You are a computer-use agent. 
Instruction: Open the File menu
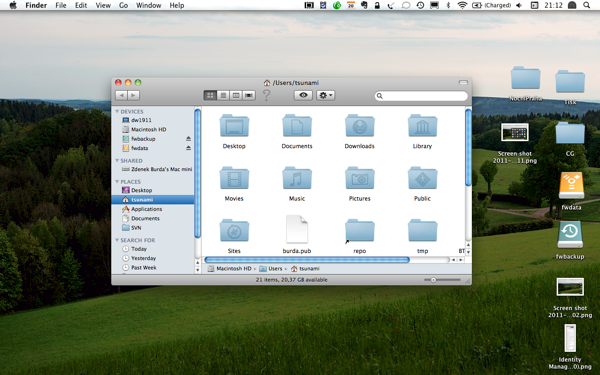point(61,5)
